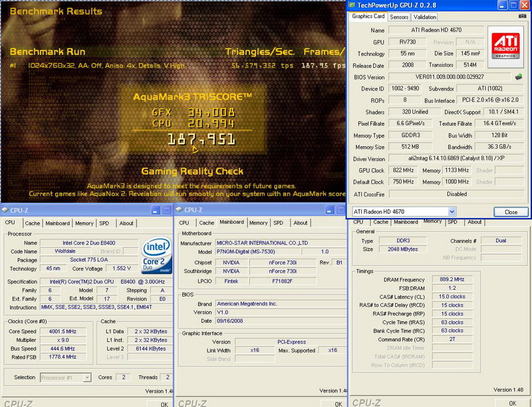Select CPU tab in CPU-Z Motherboard window
This screenshot has height=407, width=532.
pyautogui.click(x=184, y=223)
